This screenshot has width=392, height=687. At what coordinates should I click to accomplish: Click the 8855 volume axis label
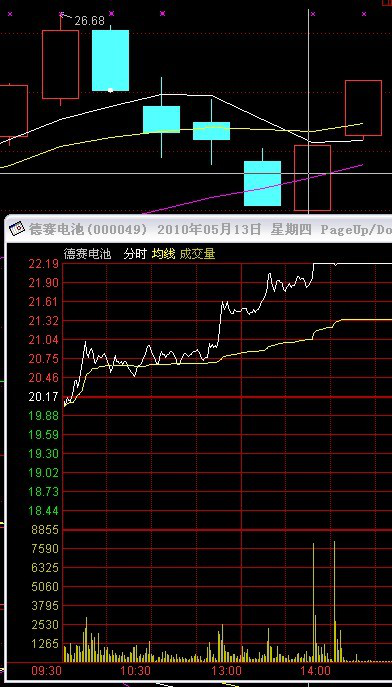click(45, 530)
